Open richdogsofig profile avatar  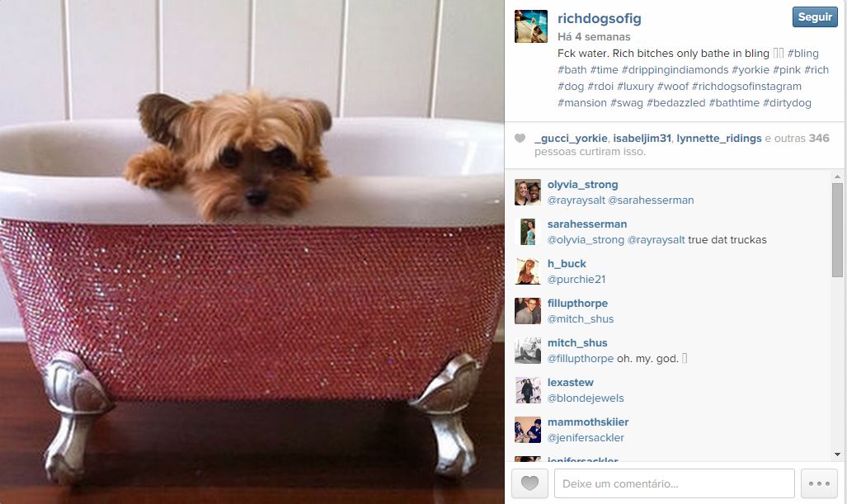[x=531, y=26]
